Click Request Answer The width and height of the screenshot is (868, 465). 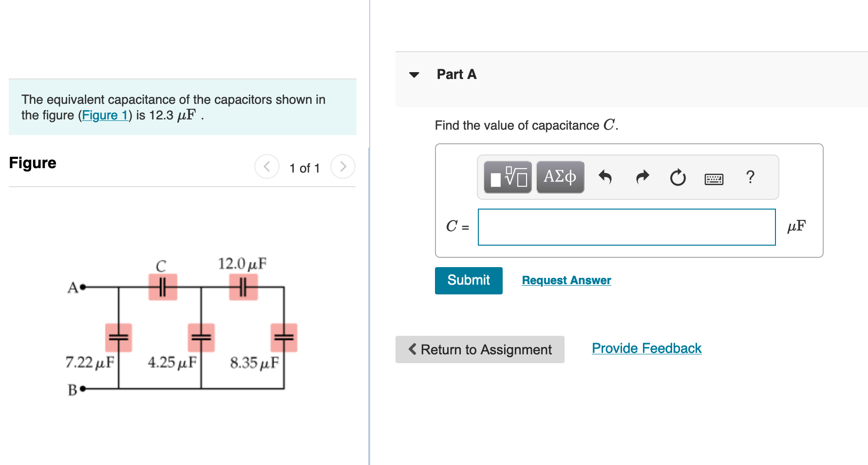pyautogui.click(x=566, y=280)
